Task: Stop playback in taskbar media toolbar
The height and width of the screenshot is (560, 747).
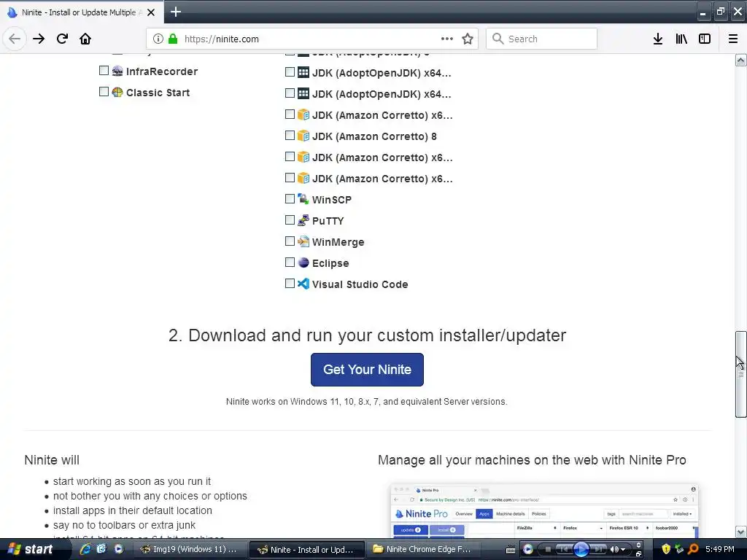Action: [548, 550]
